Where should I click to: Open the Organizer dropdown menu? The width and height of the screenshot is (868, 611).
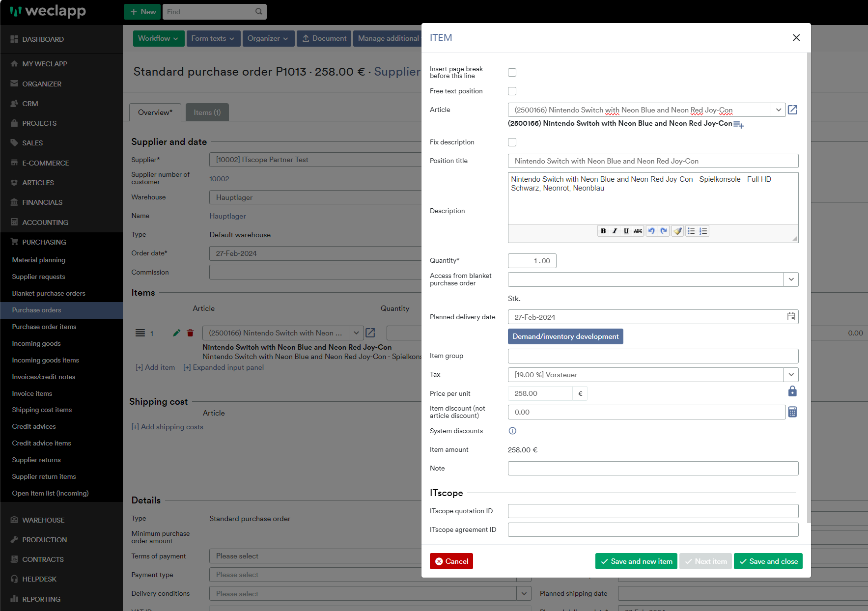point(268,38)
